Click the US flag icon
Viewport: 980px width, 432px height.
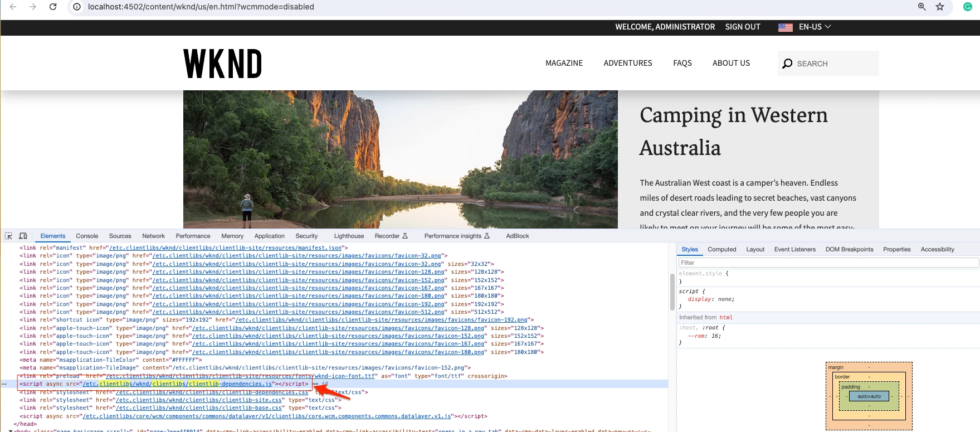pyautogui.click(x=786, y=27)
